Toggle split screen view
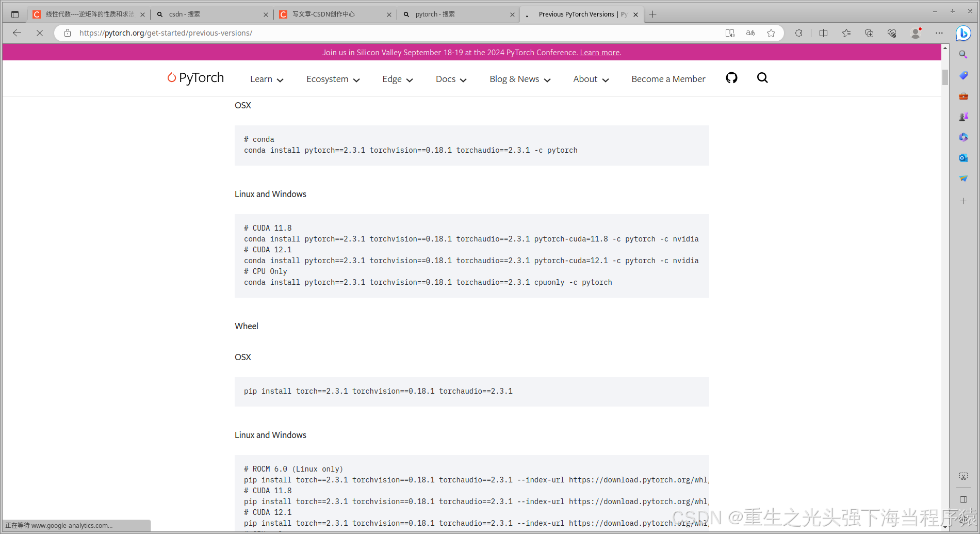Image resolution: width=980 pixels, height=534 pixels. point(823,33)
